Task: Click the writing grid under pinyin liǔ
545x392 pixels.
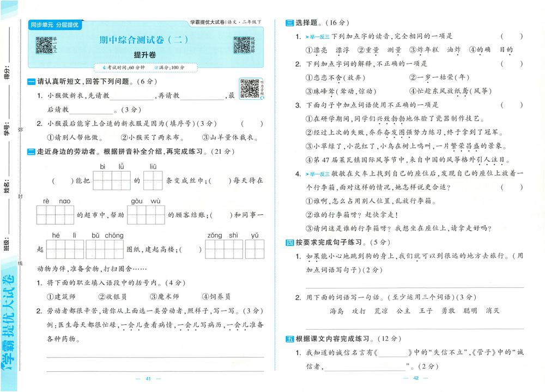Action: coord(153,180)
